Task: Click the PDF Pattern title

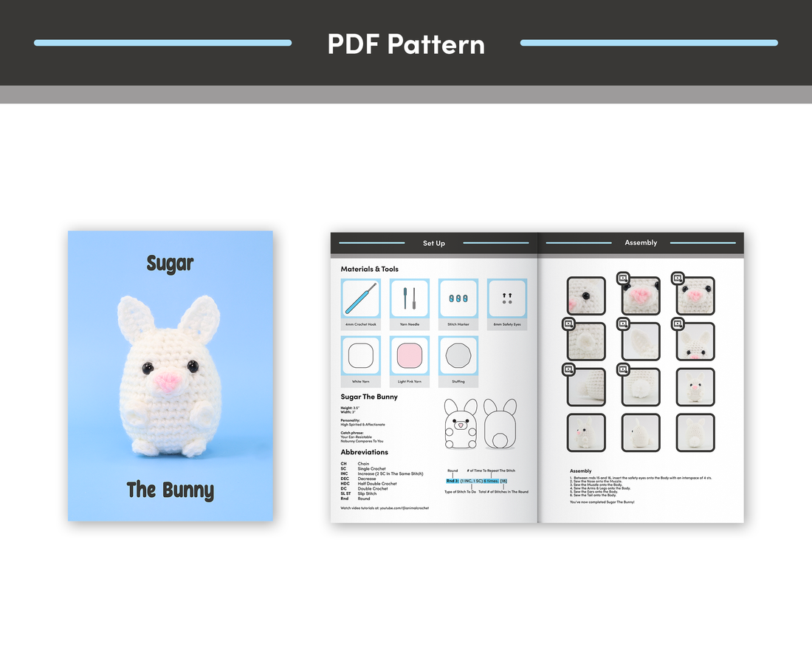Action: pos(406,44)
